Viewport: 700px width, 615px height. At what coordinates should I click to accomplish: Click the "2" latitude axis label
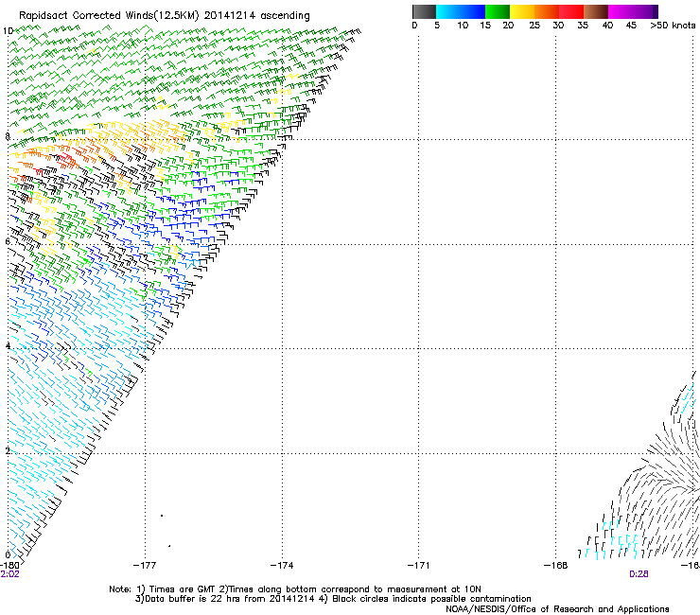(8, 450)
